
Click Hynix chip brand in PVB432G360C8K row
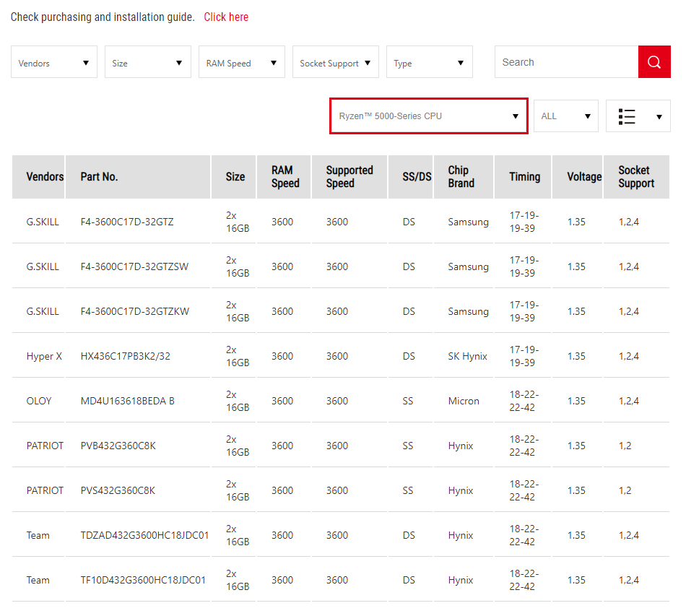point(461,446)
